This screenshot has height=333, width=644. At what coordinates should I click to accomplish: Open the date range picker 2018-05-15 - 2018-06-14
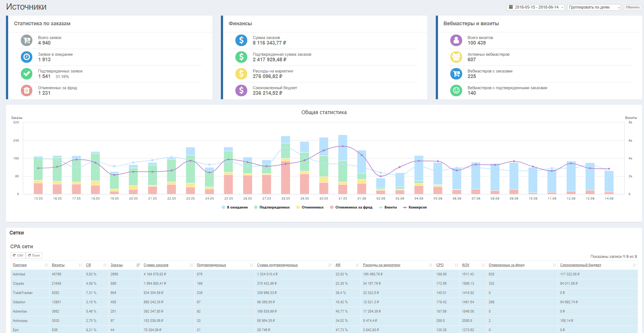(536, 7)
